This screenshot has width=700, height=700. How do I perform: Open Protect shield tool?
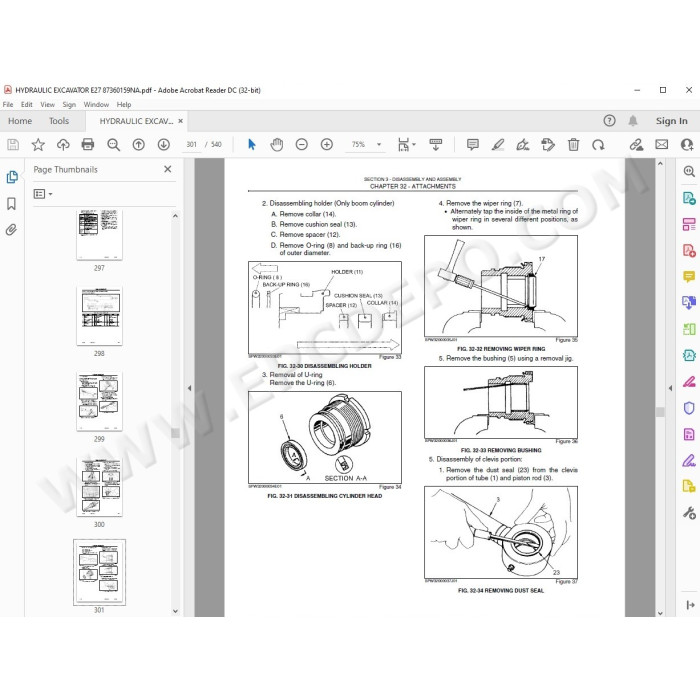(689, 408)
